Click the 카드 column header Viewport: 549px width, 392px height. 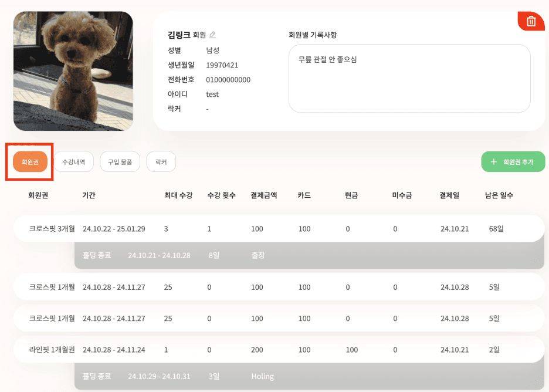point(304,195)
